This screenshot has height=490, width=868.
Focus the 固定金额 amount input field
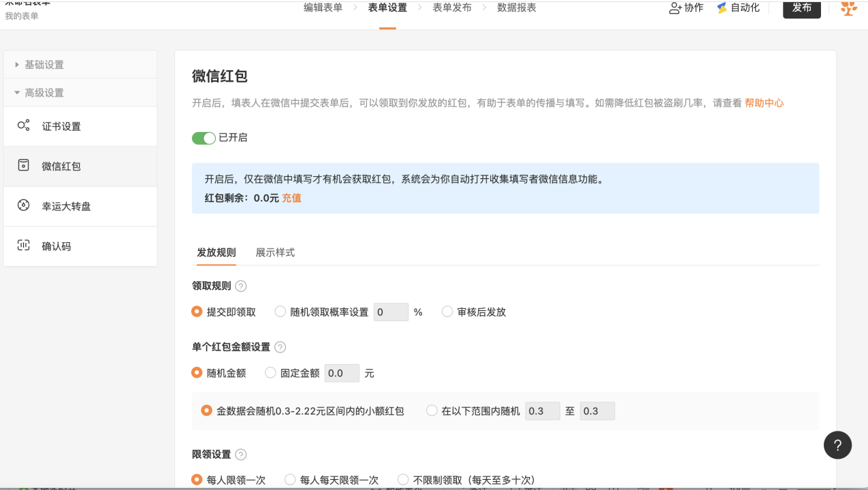click(342, 373)
